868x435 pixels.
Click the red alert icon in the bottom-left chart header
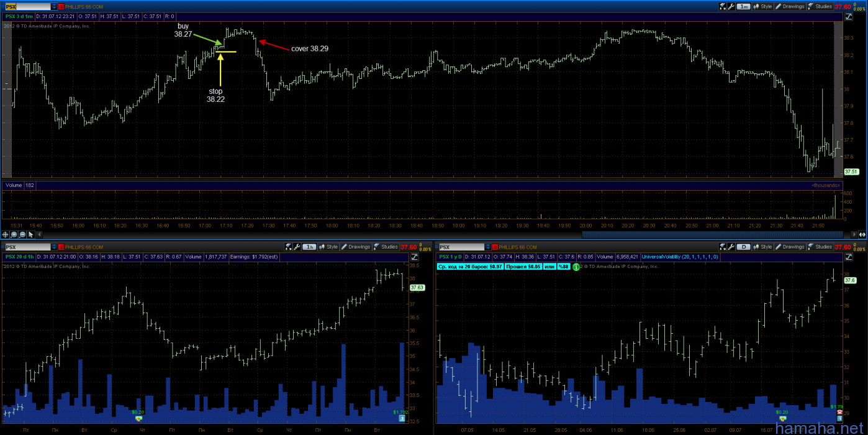(61, 247)
